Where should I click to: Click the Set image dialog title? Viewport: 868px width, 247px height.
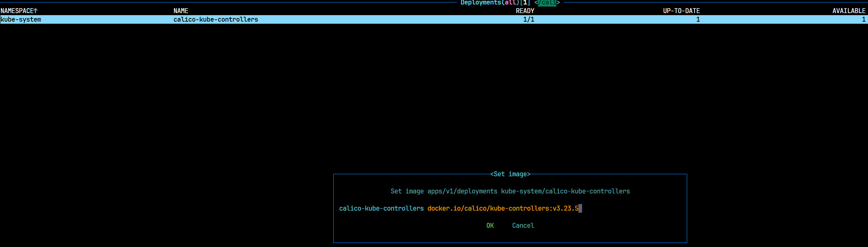coord(510,174)
